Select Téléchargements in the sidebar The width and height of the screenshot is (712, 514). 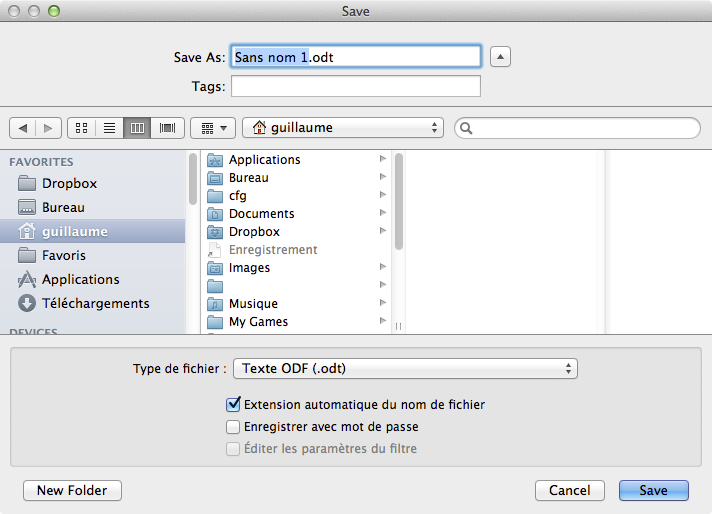click(x=95, y=303)
